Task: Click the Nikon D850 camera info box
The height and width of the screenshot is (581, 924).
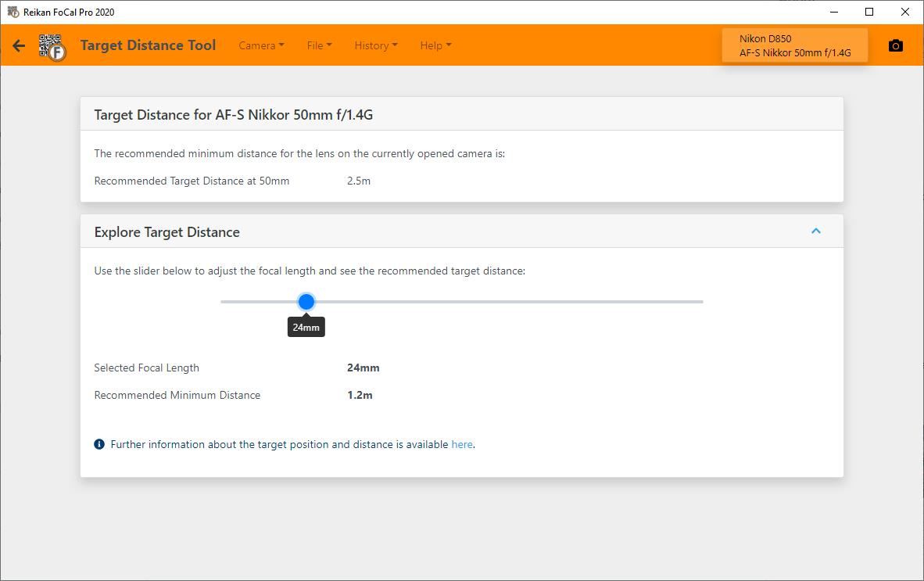Action: pos(795,45)
